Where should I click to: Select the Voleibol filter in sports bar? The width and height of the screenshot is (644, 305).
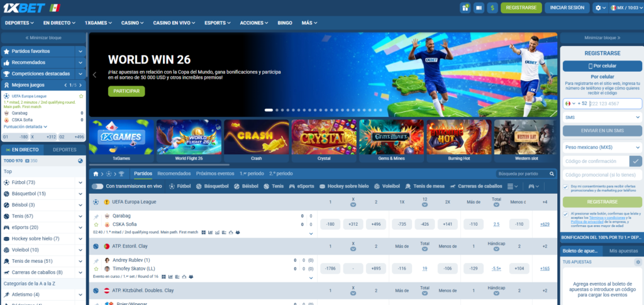click(x=387, y=186)
